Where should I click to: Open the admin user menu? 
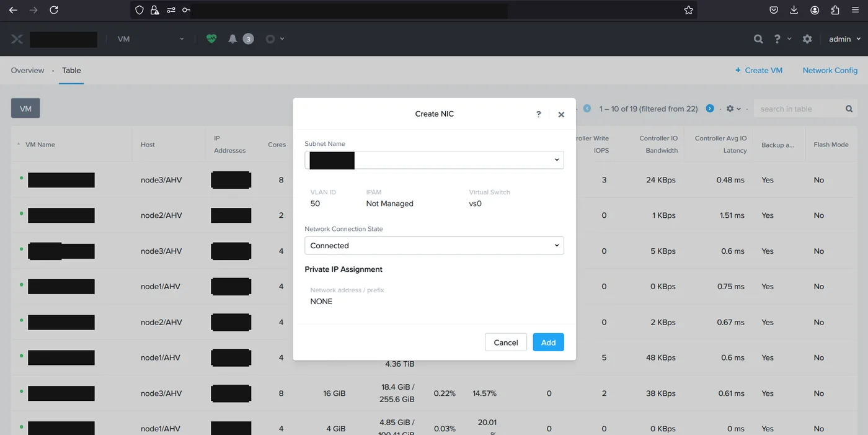click(845, 38)
